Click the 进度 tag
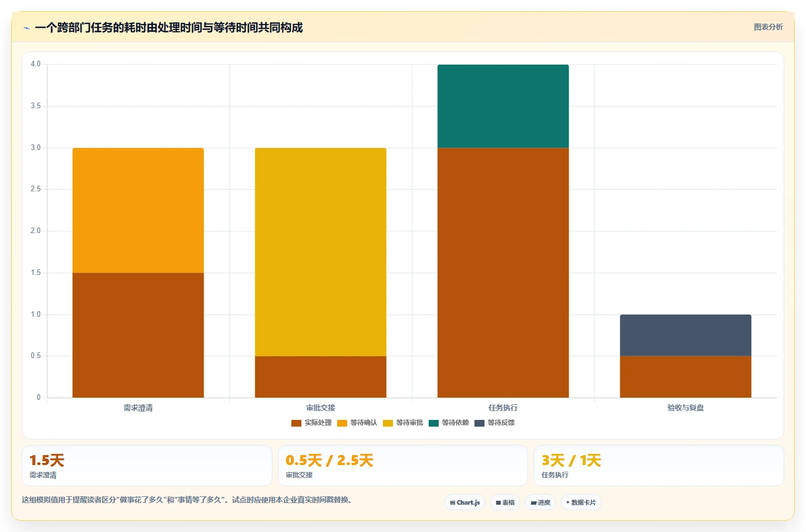The height and width of the screenshot is (532, 806). pyautogui.click(x=540, y=502)
